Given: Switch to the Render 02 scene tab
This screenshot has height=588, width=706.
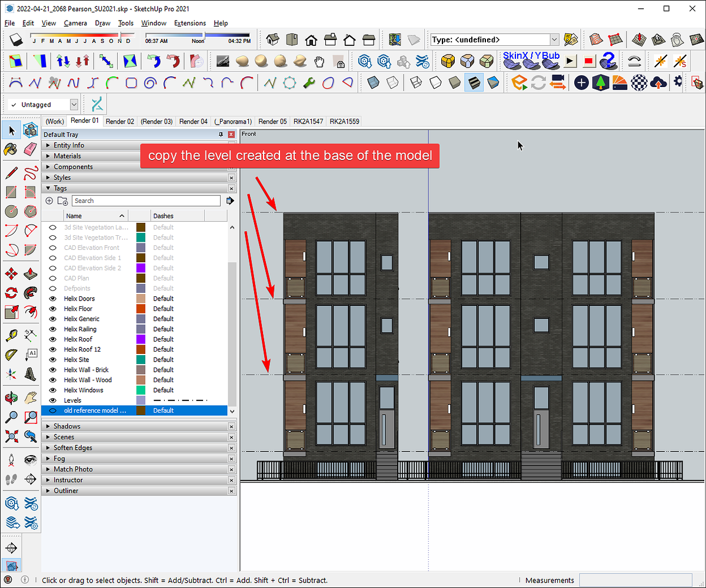Looking at the screenshot, I should tap(120, 121).
